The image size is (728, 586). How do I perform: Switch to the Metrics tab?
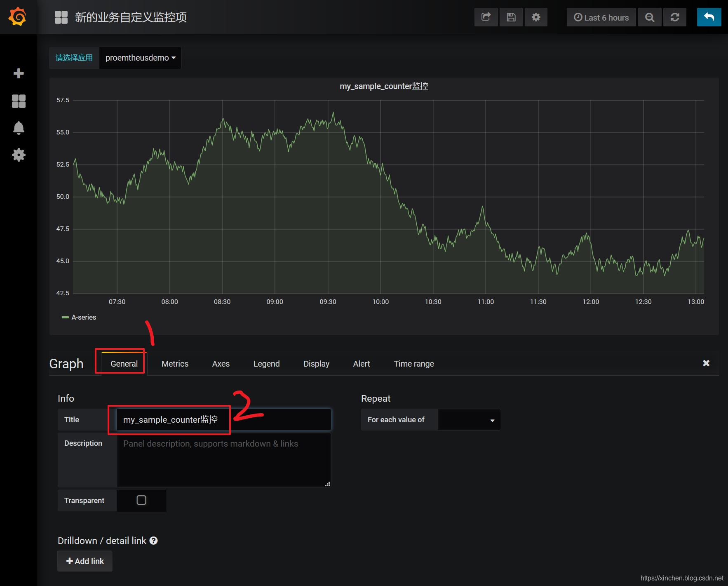[x=175, y=364]
